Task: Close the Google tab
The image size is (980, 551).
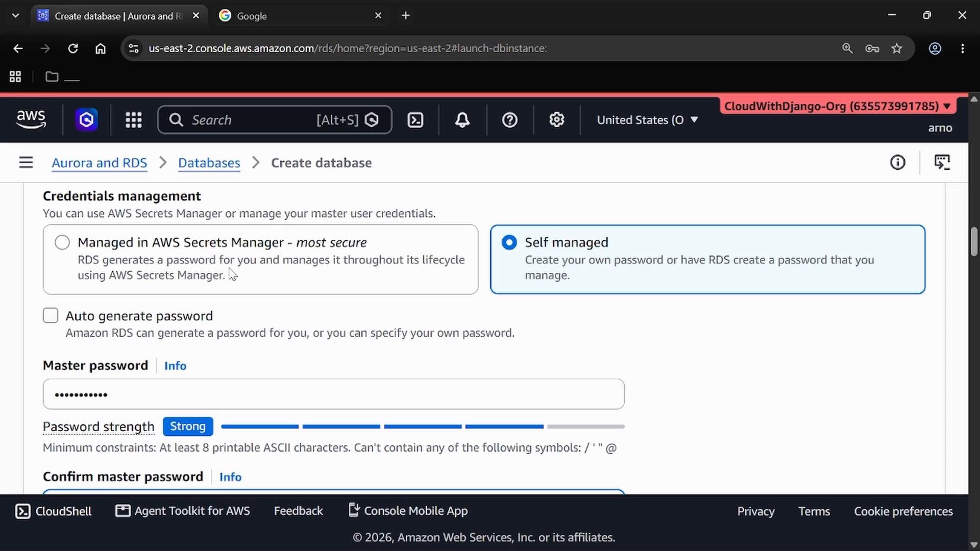Action: point(378,16)
